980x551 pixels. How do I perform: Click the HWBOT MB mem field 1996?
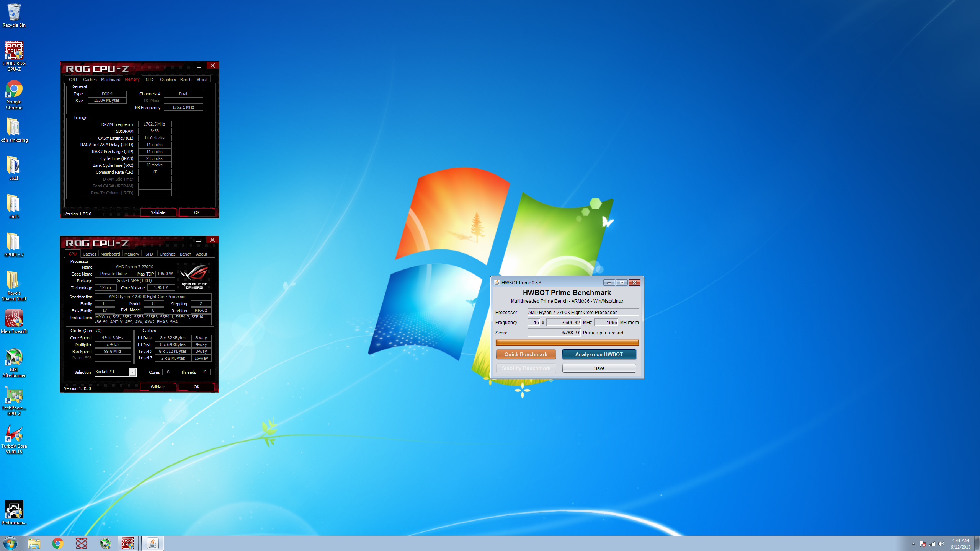click(606, 322)
